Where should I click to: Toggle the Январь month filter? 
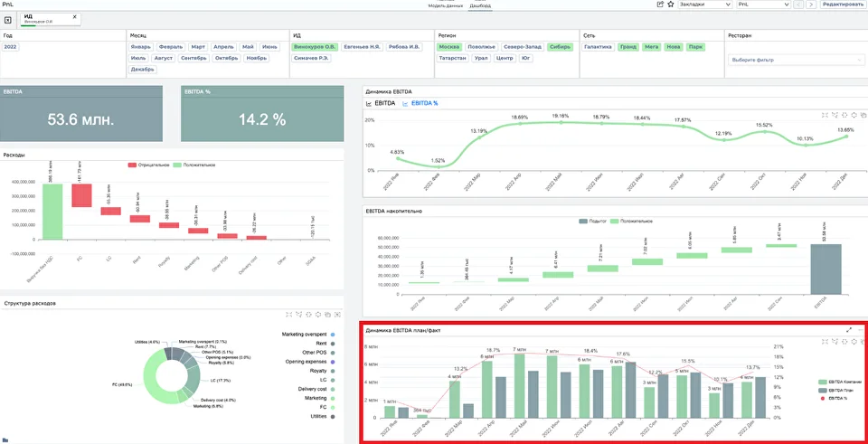tap(141, 47)
